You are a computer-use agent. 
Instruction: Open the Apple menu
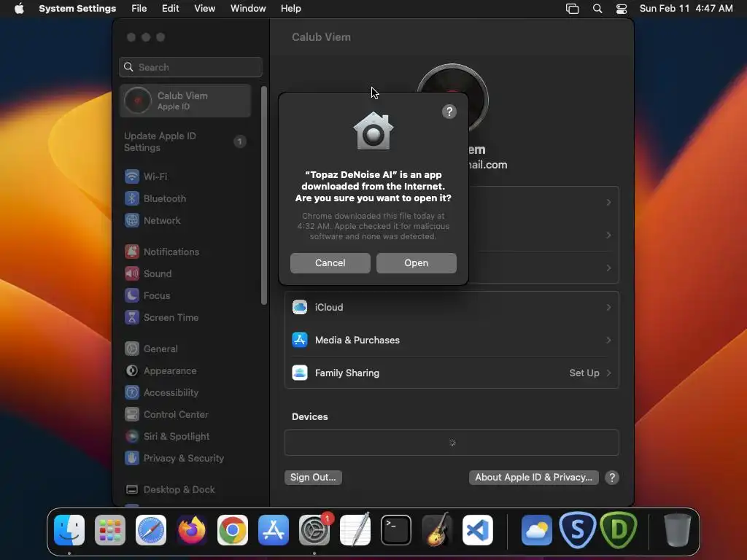(x=19, y=9)
